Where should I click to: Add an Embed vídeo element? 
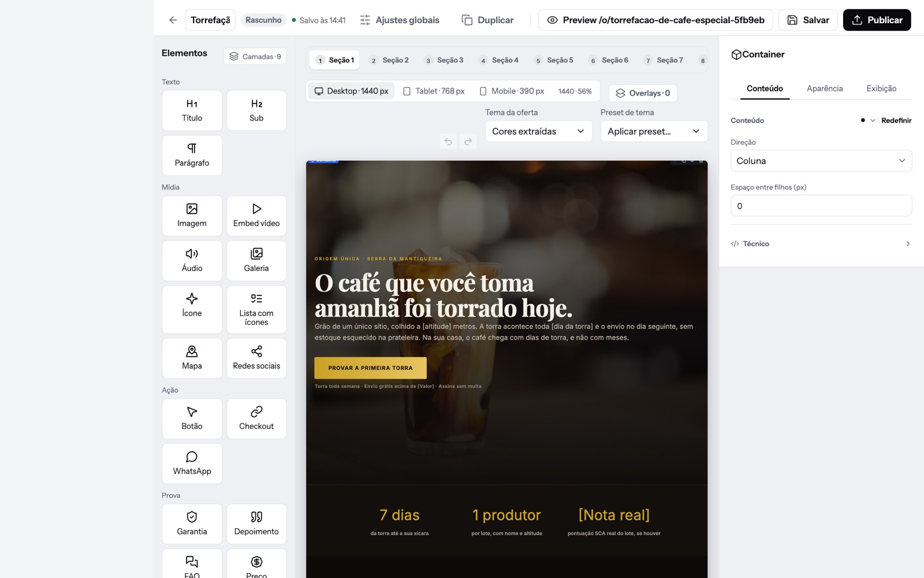256,216
